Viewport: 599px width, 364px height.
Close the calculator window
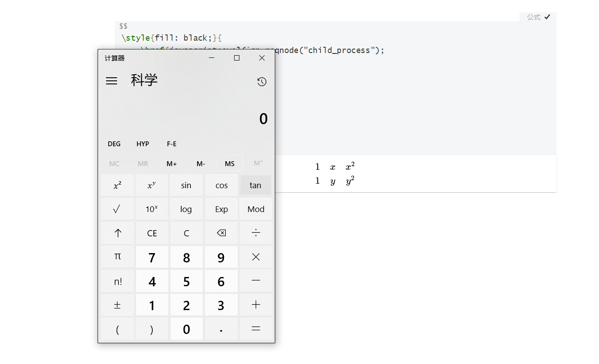click(x=262, y=58)
